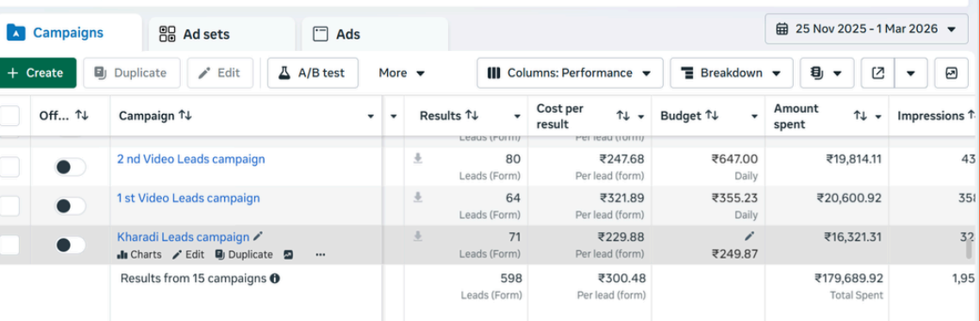Open Columns: Performance dropdown

(570, 73)
